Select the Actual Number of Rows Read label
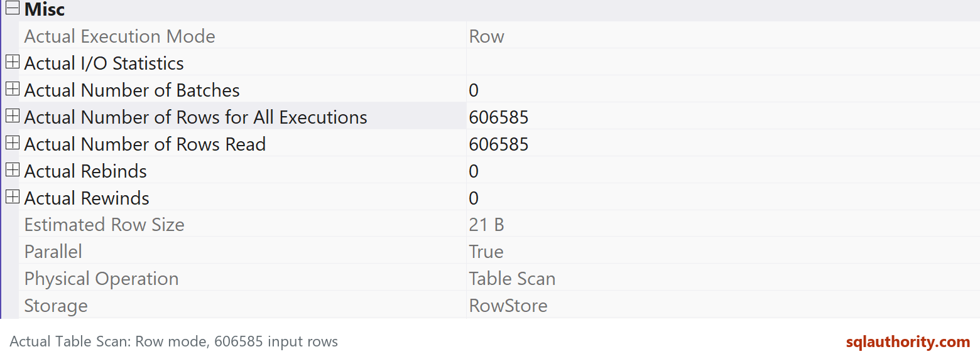The width and height of the screenshot is (980, 359). click(x=145, y=144)
